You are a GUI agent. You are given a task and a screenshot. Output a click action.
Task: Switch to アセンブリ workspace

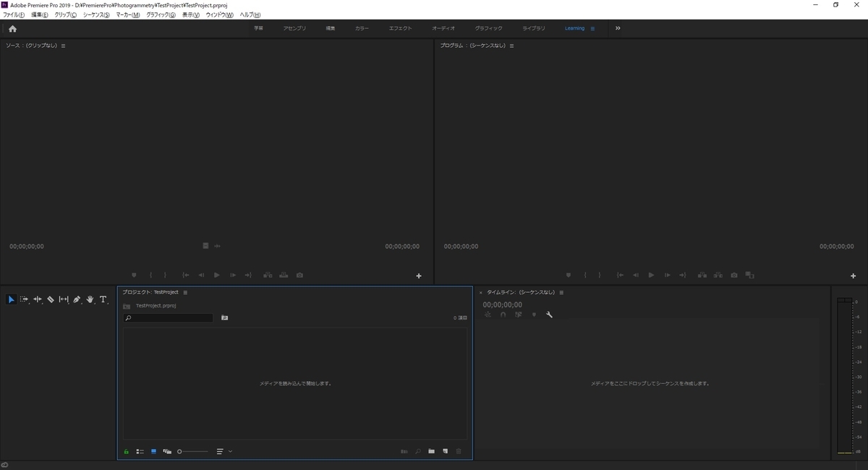294,28
